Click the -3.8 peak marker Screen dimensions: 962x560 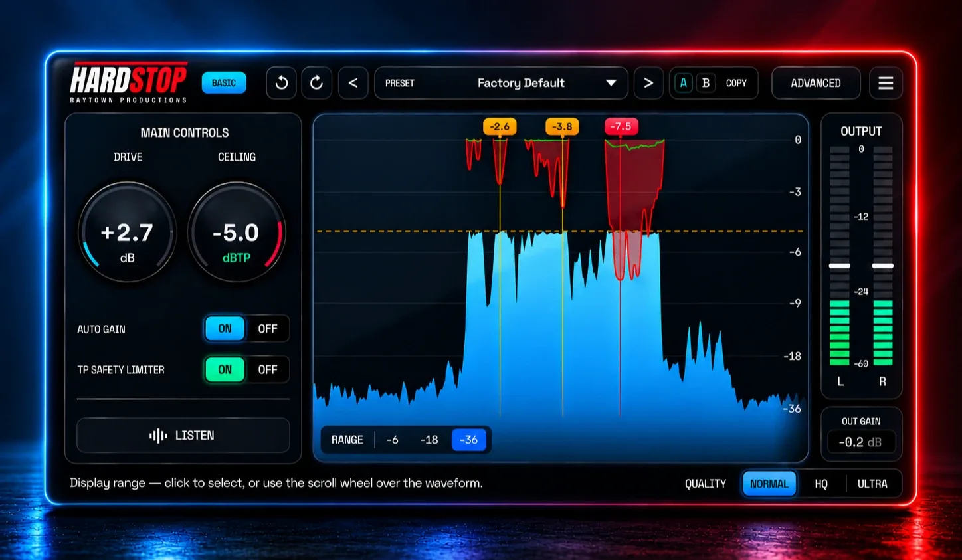(x=562, y=126)
